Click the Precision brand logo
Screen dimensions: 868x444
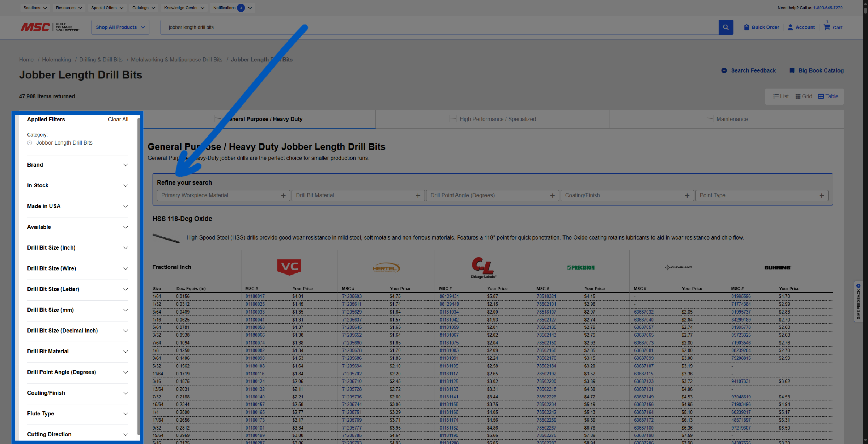tap(581, 267)
